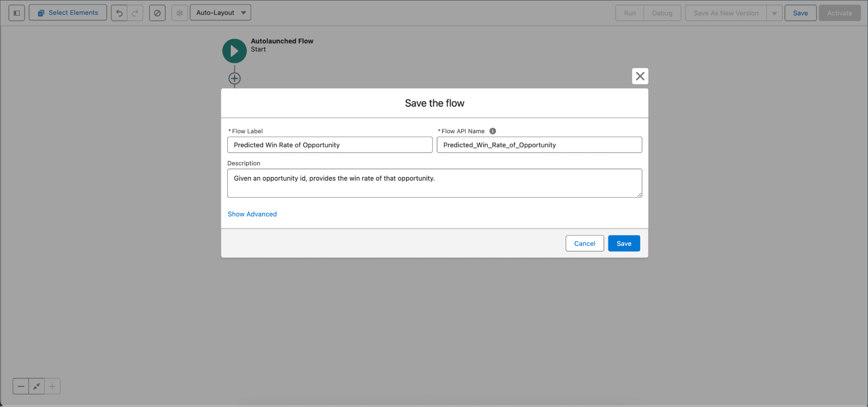Add element with the plus connector
Image resolution: width=868 pixels, height=407 pixels.
[234, 78]
